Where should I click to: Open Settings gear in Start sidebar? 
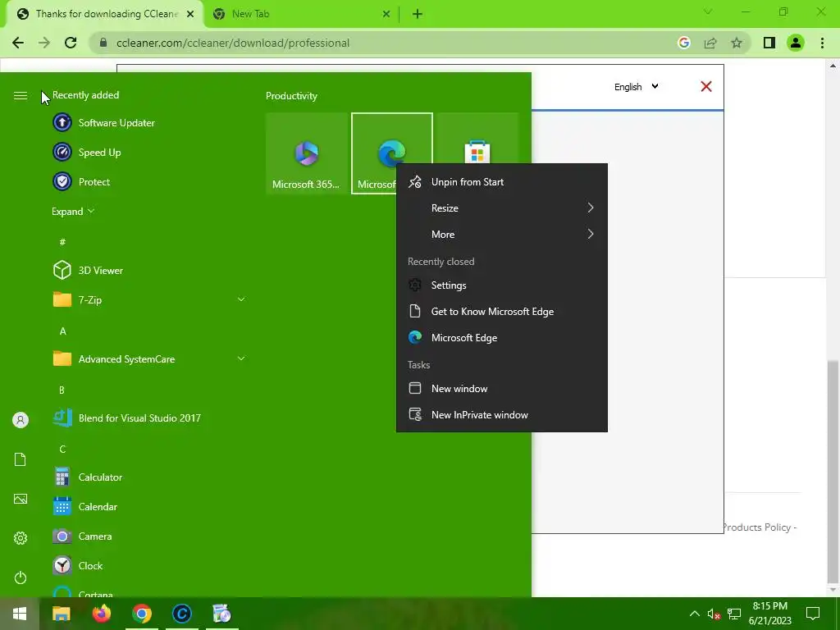21,538
